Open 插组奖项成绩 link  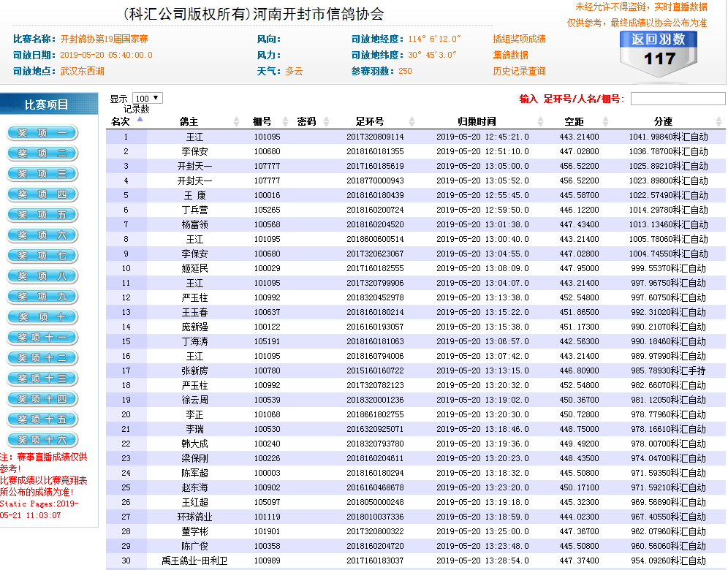pos(519,39)
